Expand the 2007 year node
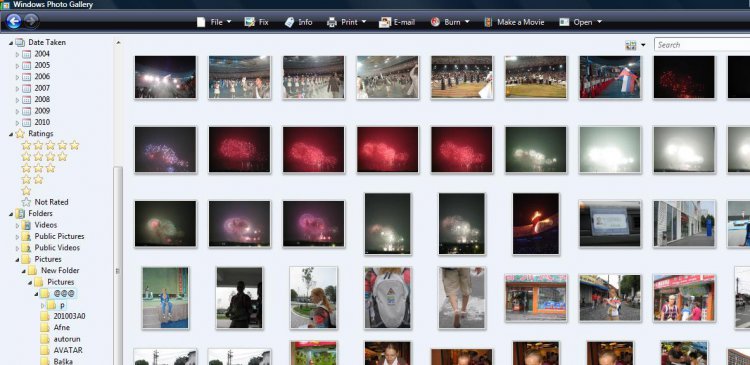 pyautogui.click(x=17, y=88)
